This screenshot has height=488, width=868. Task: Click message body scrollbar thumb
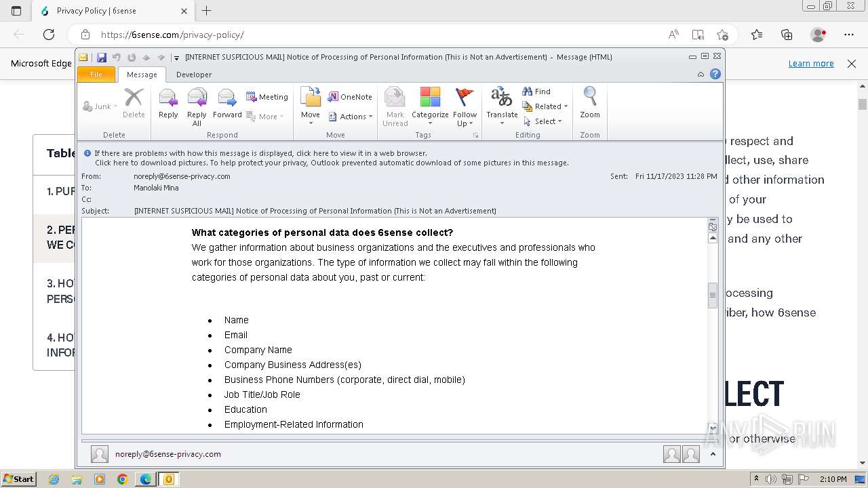point(713,296)
